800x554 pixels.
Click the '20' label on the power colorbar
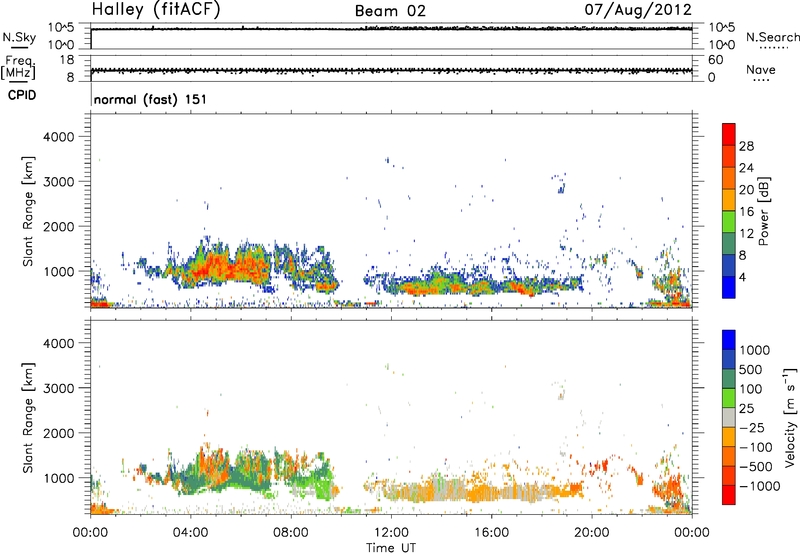click(x=746, y=190)
